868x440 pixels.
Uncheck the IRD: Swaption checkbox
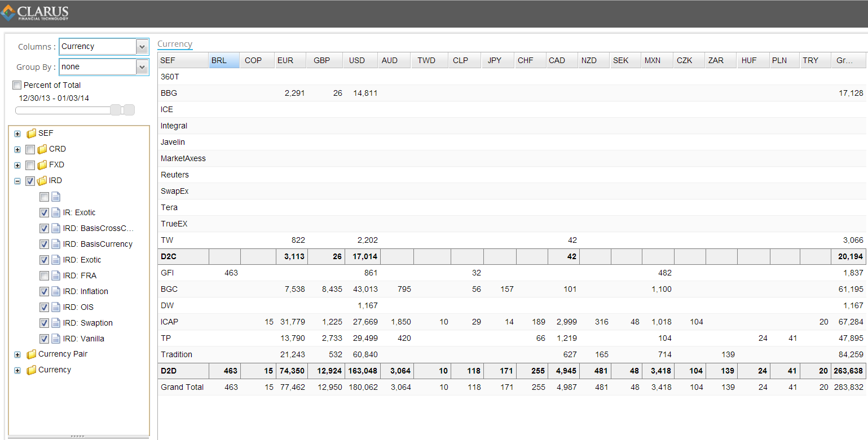44,323
